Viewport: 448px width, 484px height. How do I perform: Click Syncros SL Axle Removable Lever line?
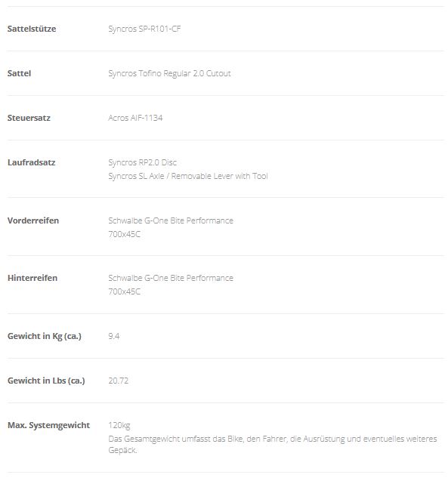click(x=187, y=176)
